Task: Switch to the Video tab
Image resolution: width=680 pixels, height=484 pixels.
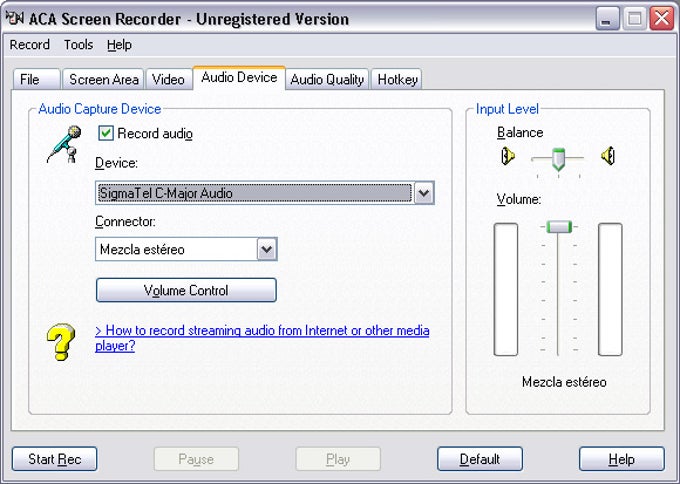Action: coord(169,79)
